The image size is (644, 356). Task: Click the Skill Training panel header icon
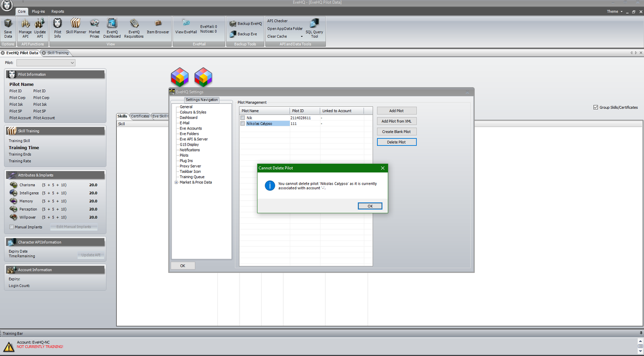click(13, 131)
